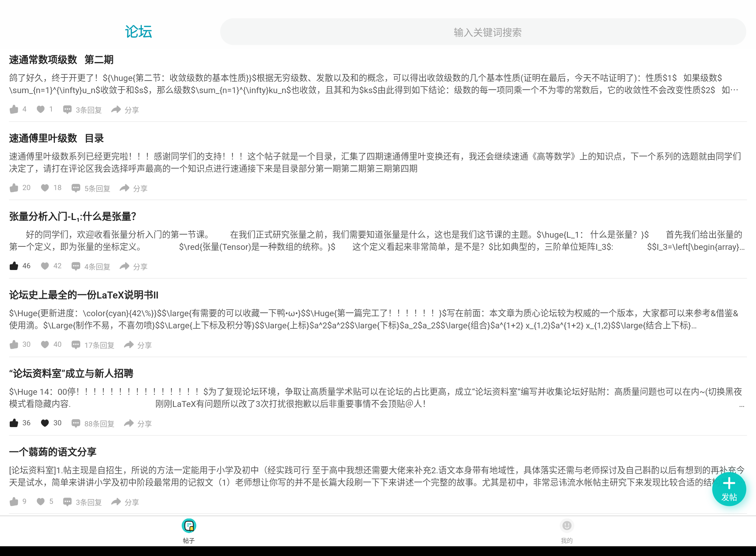Image resolution: width=756 pixels, height=556 pixels.
Task: Heart the 一个蒻蒟的语文分享 post
Action: 41,502
